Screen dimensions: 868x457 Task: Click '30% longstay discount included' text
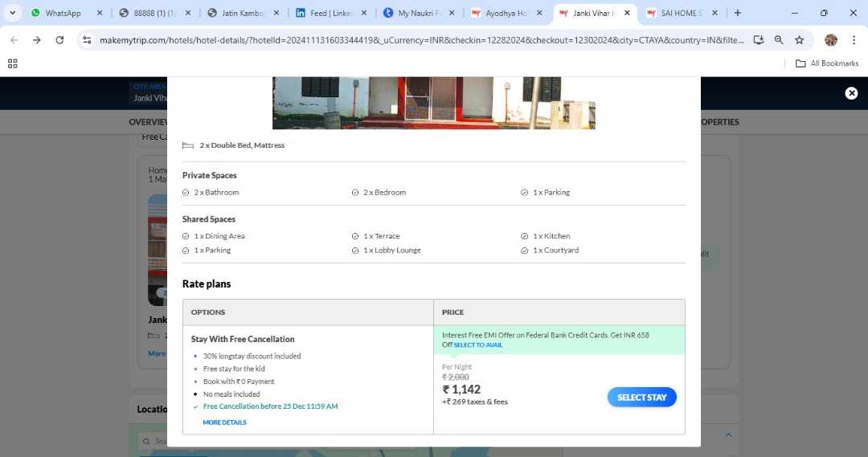pos(252,357)
